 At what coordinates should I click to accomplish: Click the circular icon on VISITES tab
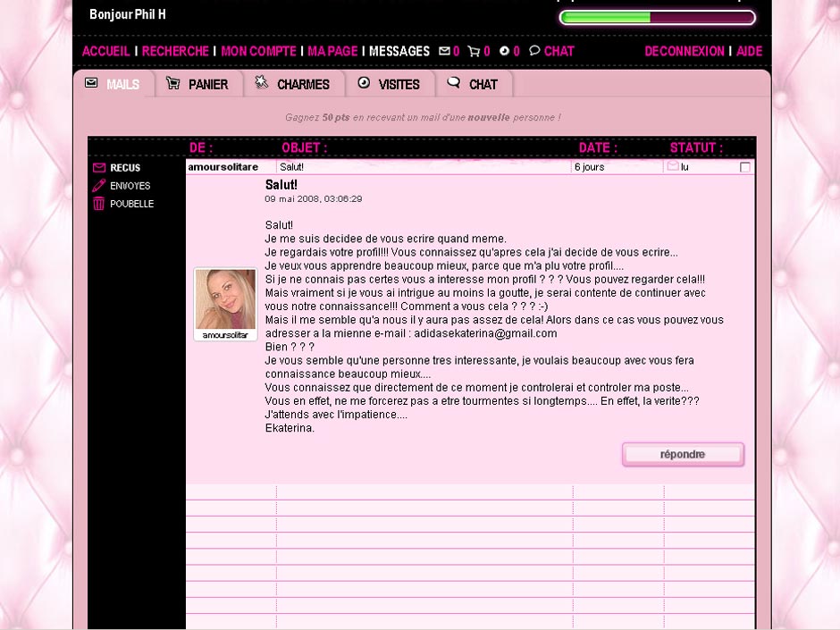point(364,82)
